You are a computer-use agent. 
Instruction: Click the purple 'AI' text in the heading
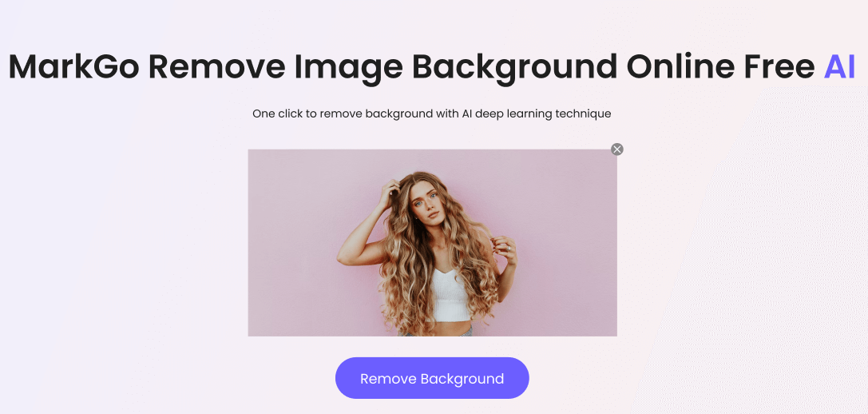(840, 66)
